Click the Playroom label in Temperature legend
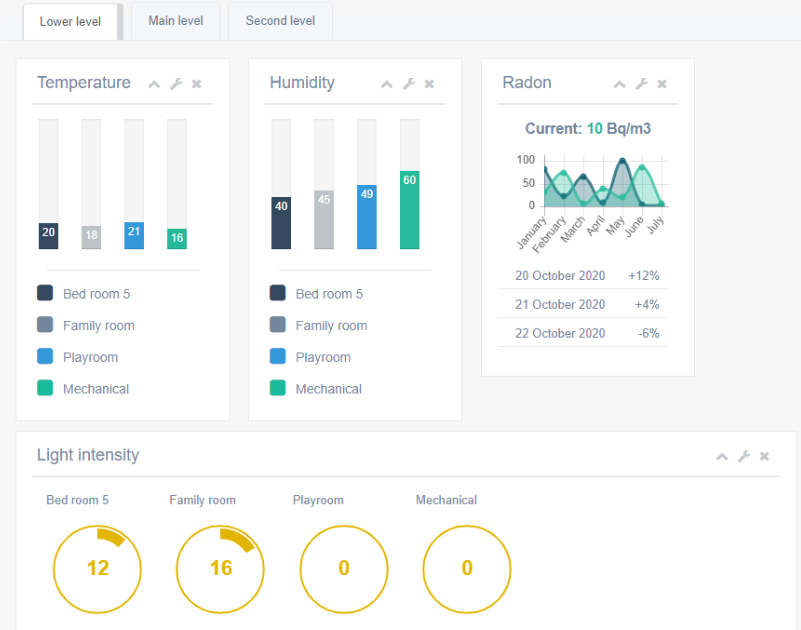Screen dimensions: 801x630 click(x=90, y=358)
